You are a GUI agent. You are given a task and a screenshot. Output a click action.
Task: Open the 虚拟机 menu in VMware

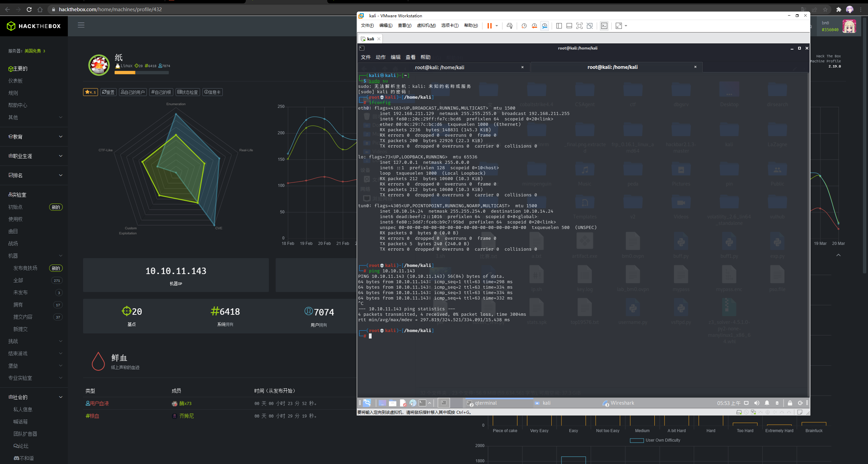[427, 25]
